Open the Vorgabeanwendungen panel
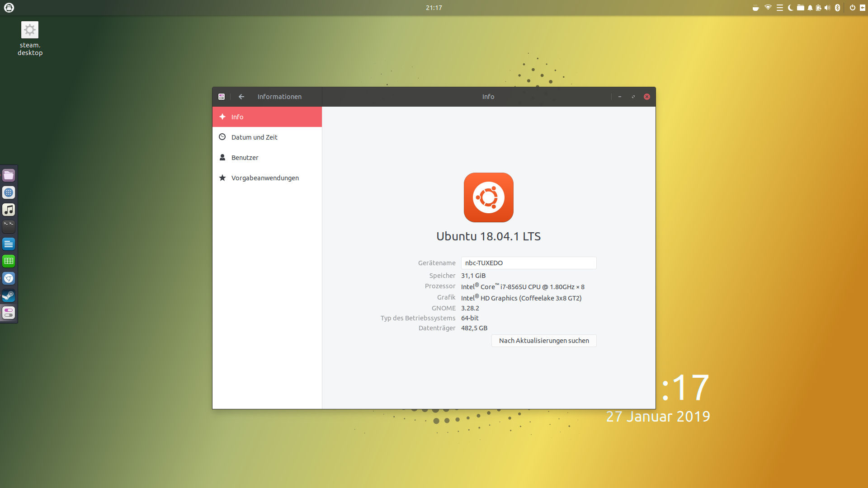This screenshot has width=868, height=488. click(x=267, y=178)
